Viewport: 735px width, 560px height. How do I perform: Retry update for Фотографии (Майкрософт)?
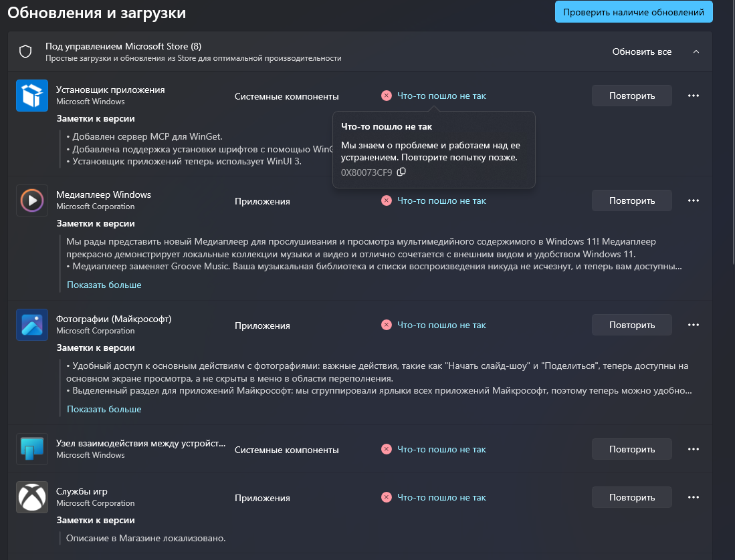coord(632,325)
